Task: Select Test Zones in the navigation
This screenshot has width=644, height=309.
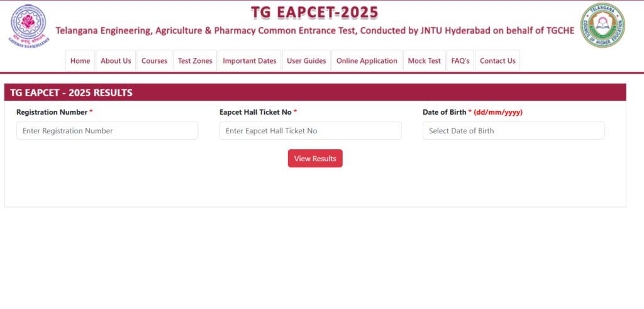Action: coord(195,61)
